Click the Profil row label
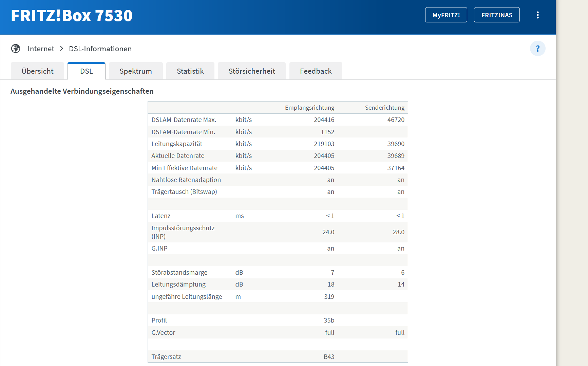The height and width of the screenshot is (366, 588). pos(159,320)
